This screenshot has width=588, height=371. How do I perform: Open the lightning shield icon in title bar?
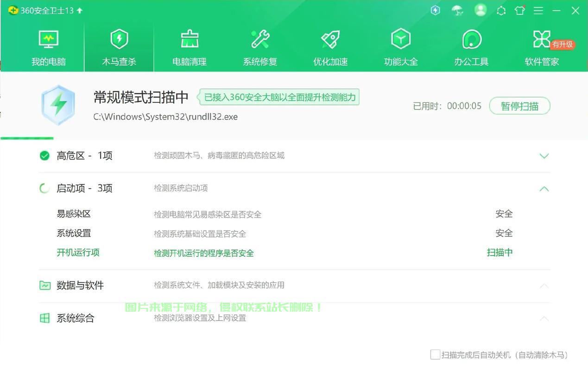pos(435,10)
